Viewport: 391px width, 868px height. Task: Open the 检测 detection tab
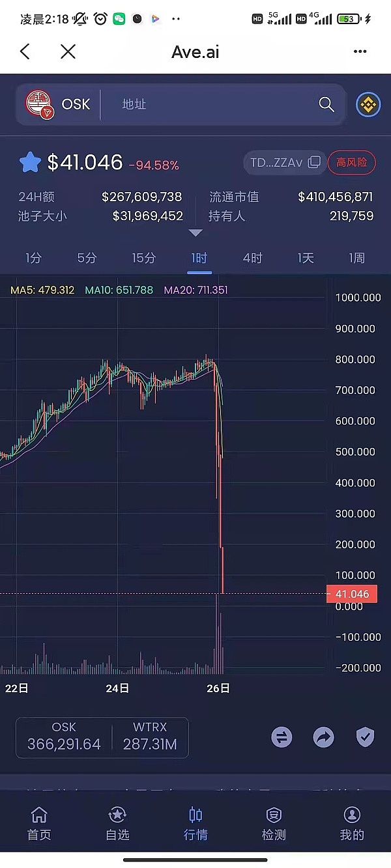(274, 823)
